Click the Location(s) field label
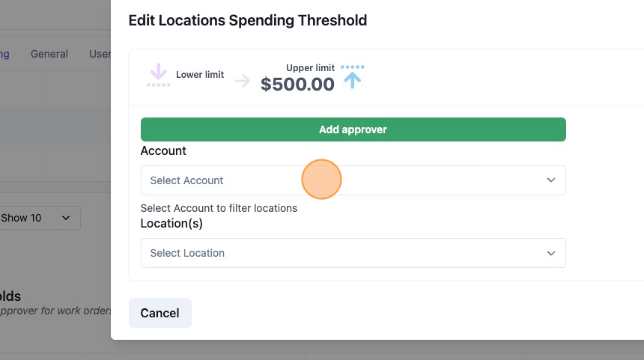This screenshot has width=644, height=360. pos(171,223)
